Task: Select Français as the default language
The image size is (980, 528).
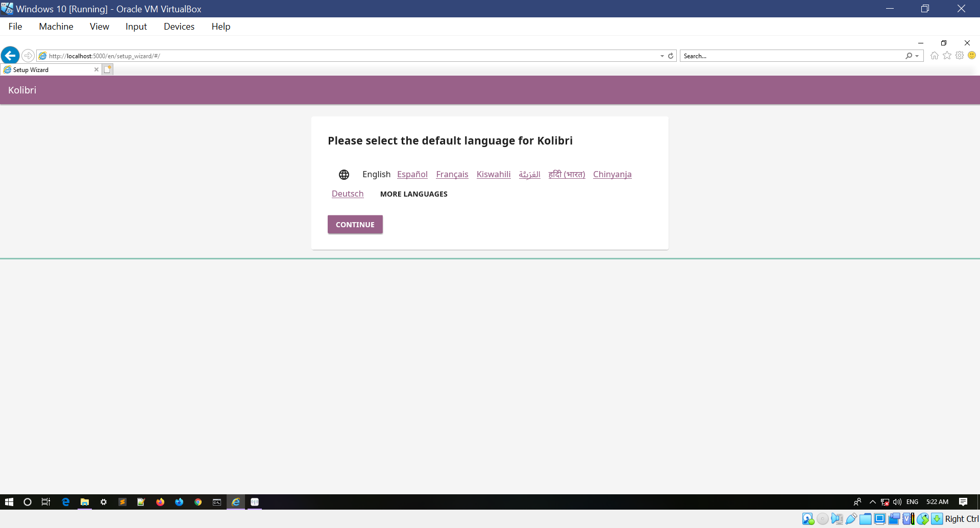Action: tap(452, 174)
